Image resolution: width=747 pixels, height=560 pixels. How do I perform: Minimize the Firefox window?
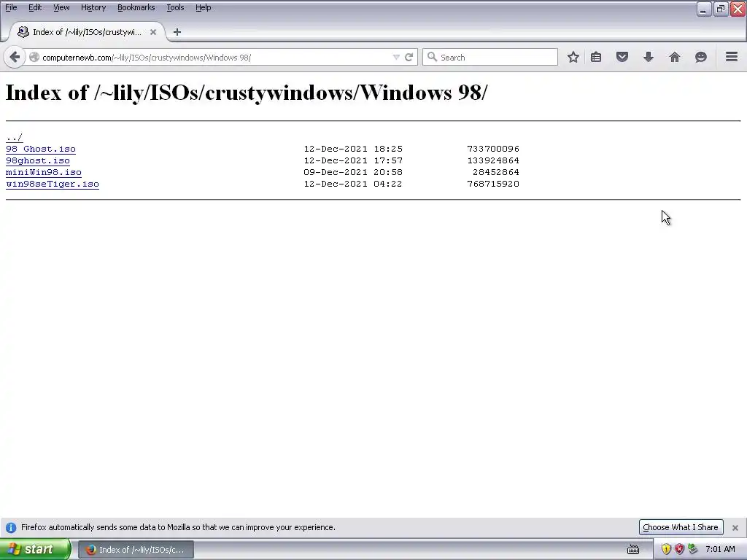[x=703, y=9]
